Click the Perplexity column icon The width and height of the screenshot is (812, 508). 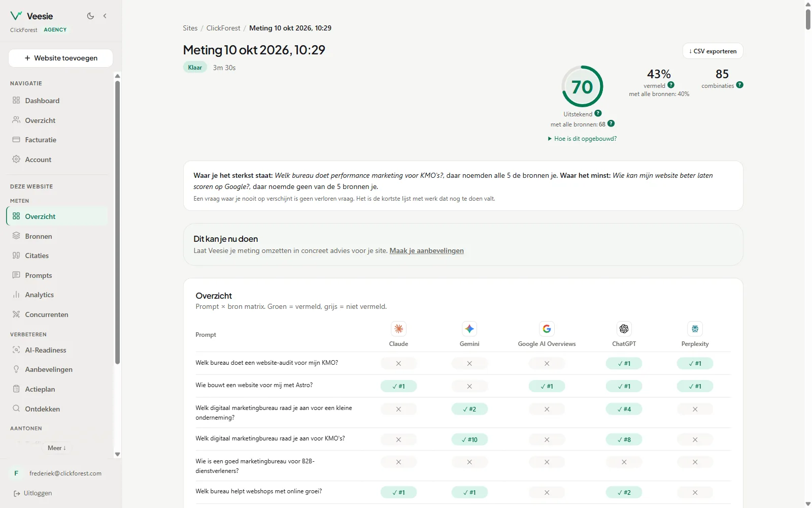(x=695, y=329)
